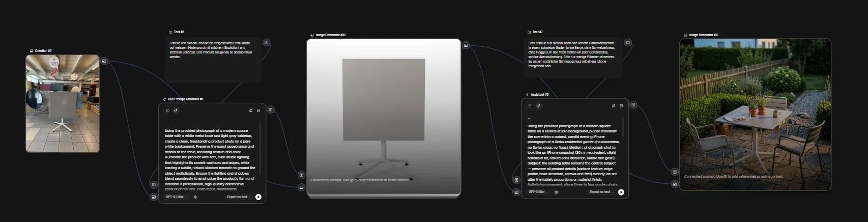Run the Assistant #6 play button
Screen dimensions: 868x222
pyautogui.click(x=621, y=192)
